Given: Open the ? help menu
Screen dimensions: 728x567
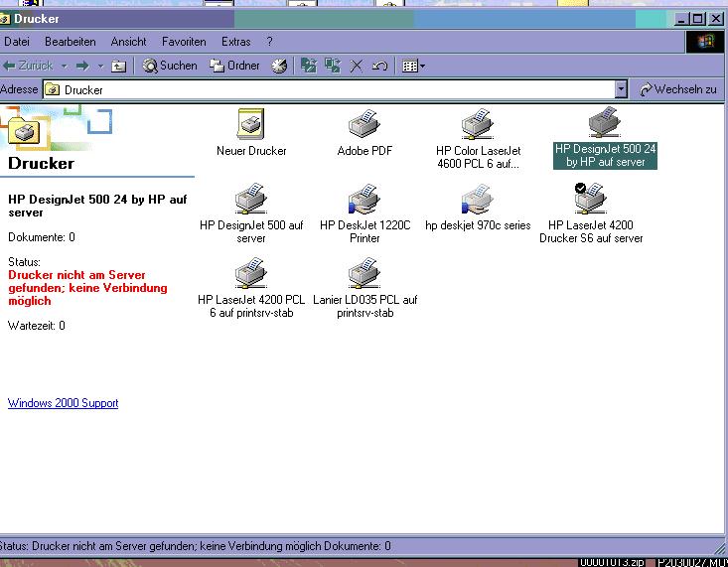Looking at the screenshot, I should [x=269, y=42].
